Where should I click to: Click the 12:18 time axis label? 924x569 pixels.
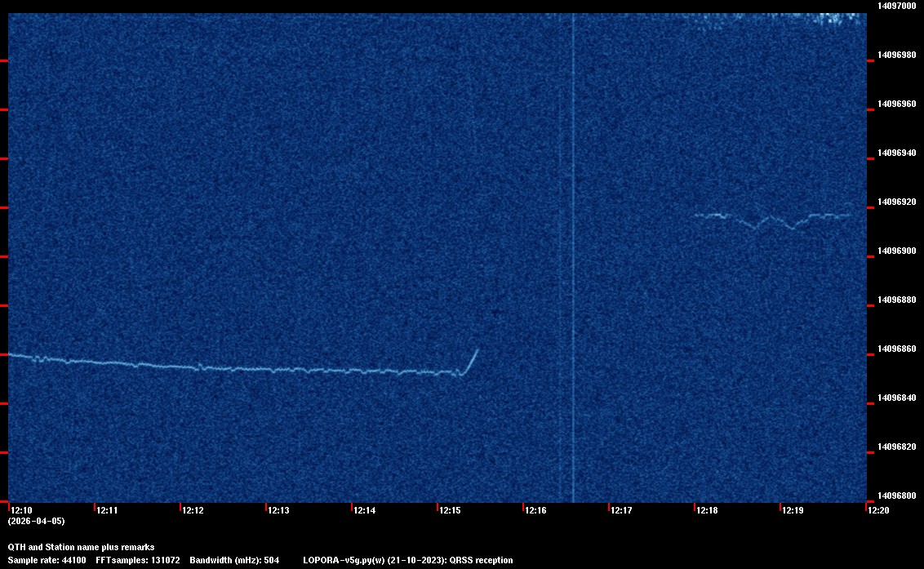707,510
